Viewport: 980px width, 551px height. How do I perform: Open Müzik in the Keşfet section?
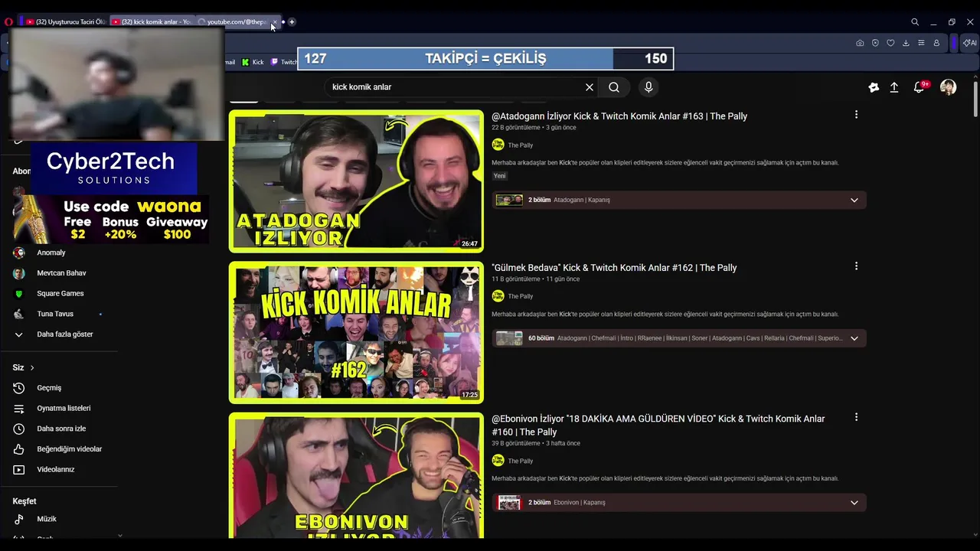[x=47, y=519]
